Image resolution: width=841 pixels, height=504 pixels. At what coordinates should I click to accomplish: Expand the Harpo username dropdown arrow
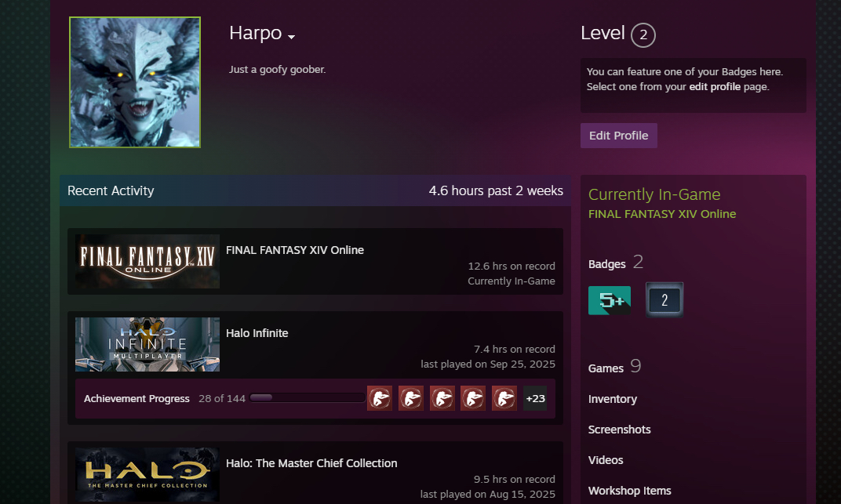pos(292,37)
